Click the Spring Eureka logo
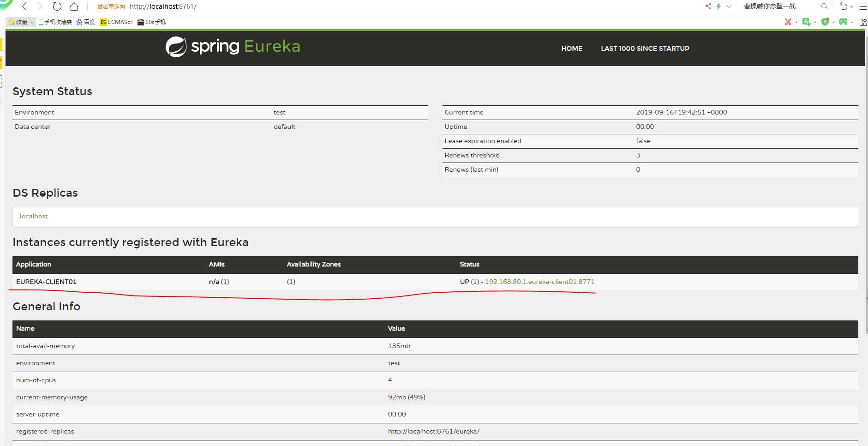 coord(233,47)
